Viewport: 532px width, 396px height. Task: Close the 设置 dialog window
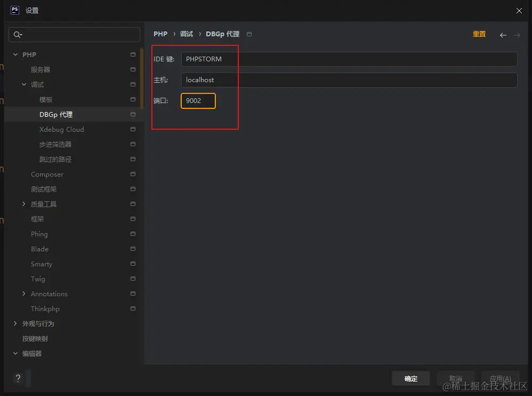tap(519, 11)
